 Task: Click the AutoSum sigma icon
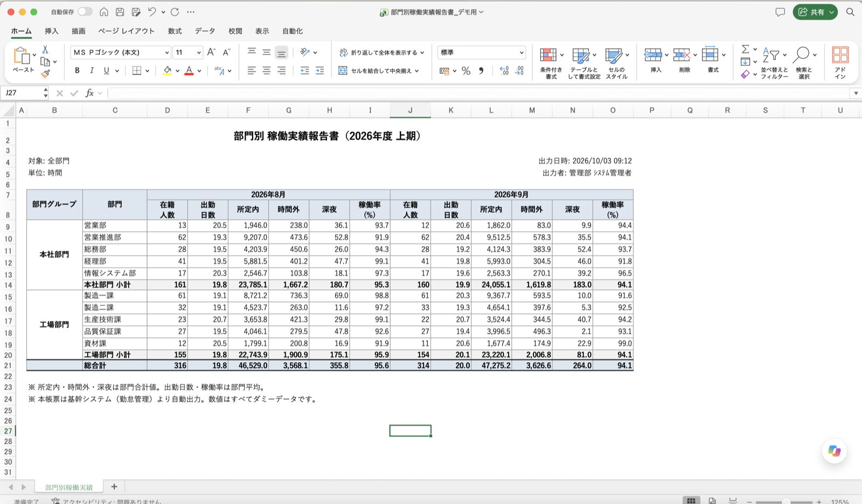pos(745,49)
